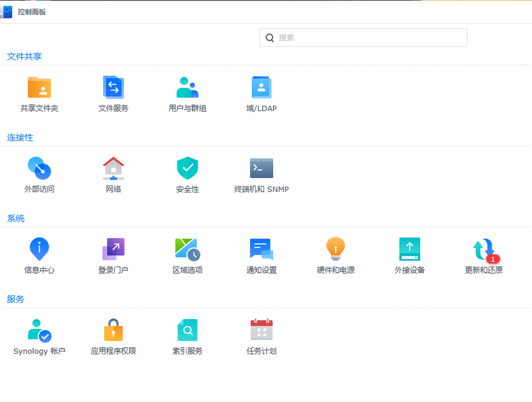Screen dimensions: 532x402
Task: Open 区域选项 regional options icon
Action: (187, 249)
